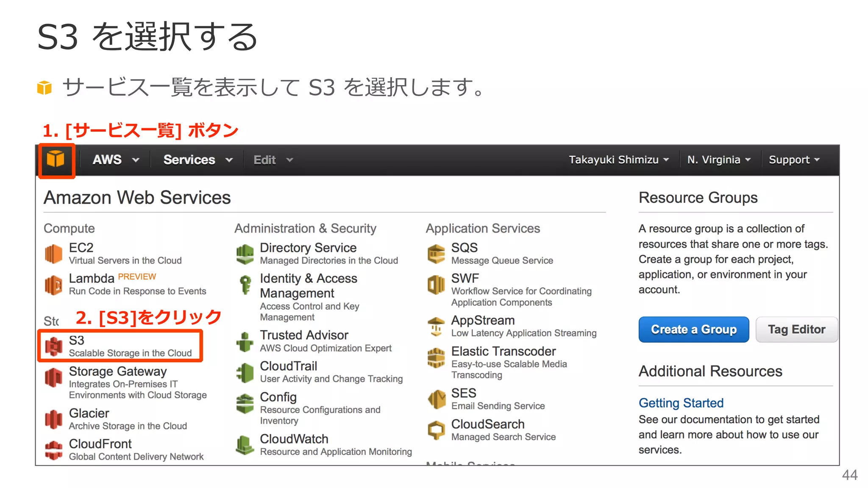The height and width of the screenshot is (488, 868).
Task: Open the N. Virginia region selector
Action: [x=719, y=160]
